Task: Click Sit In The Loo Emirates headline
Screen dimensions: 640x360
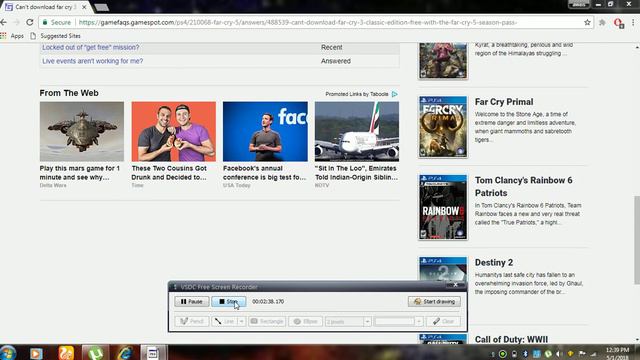Action: pyautogui.click(x=356, y=173)
